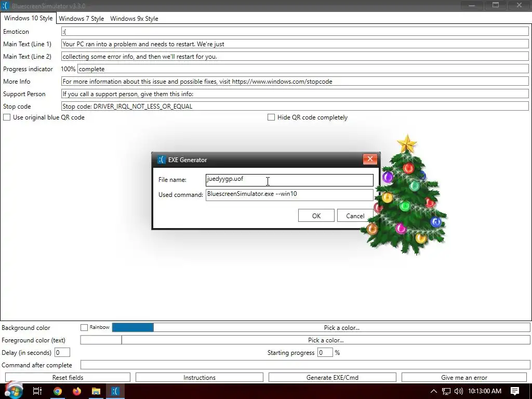
Task: Click the white foreground color swatch
Action: 101,340
